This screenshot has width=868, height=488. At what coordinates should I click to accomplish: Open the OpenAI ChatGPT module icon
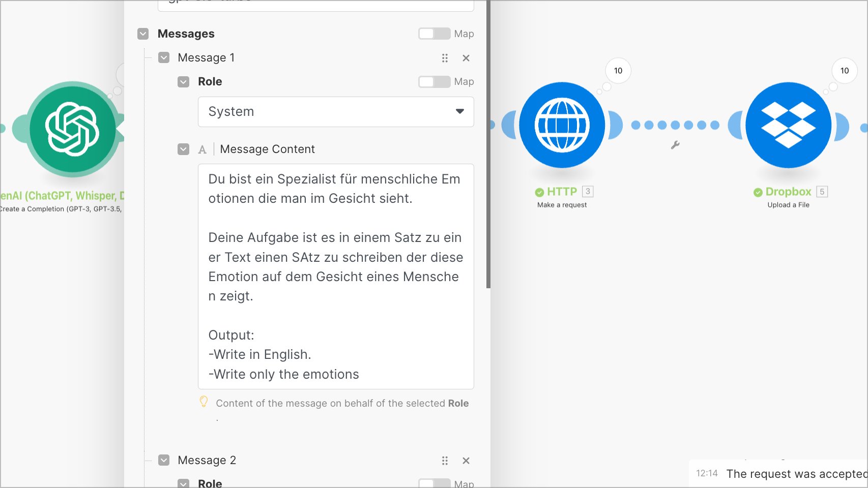73,129
